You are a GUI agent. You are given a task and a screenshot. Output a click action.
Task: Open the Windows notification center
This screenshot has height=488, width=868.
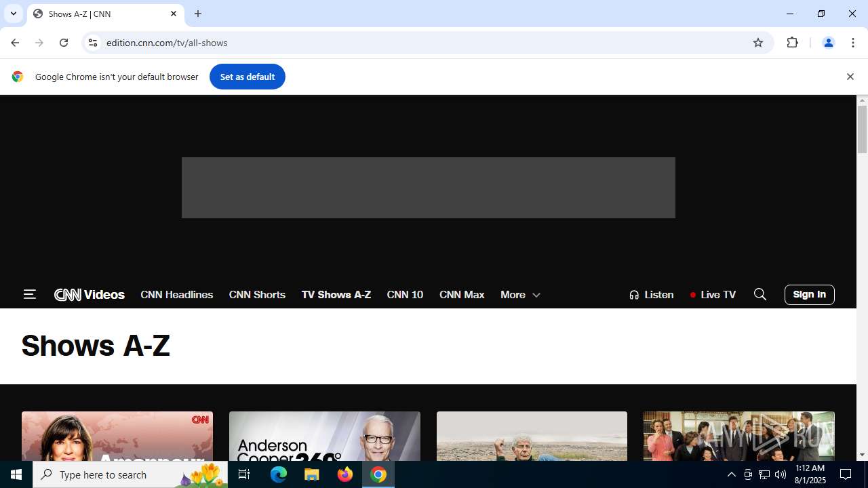pos(846,474)
